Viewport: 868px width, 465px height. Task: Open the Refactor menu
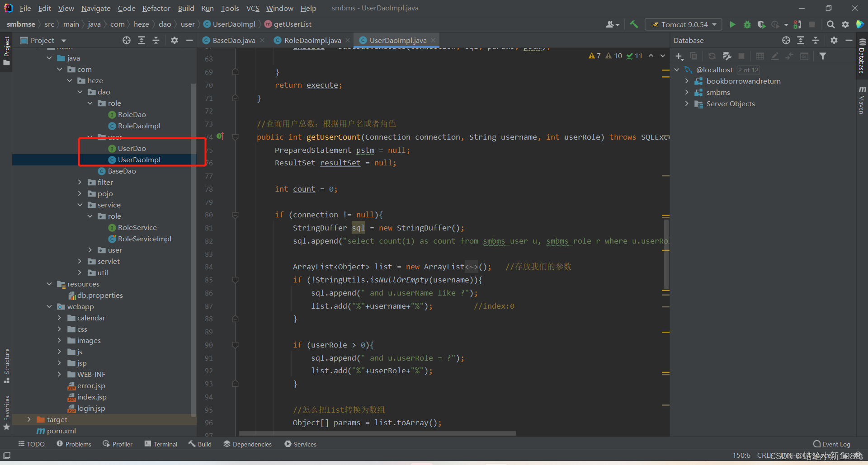pyautogui.click(x=156, y=8)
